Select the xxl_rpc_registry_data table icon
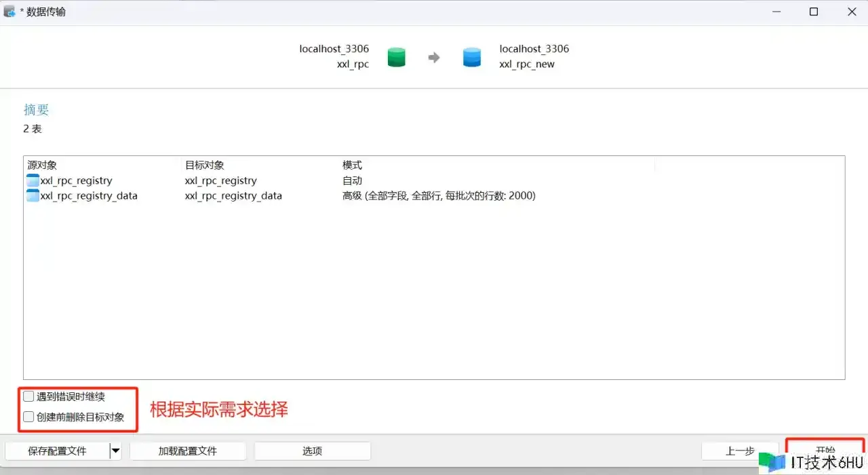This screenshot has width=868, height=475. tap(33, 195)
